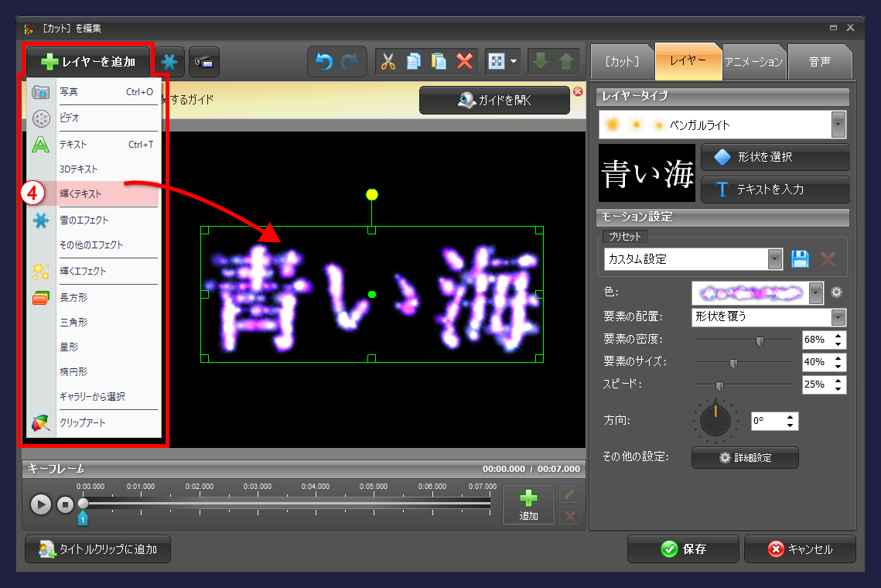This screenshot has height=588, width=881.
Task: Open the 形状を覆う placement dropdown
Action: pyautogui.click(x=838, y=317)
